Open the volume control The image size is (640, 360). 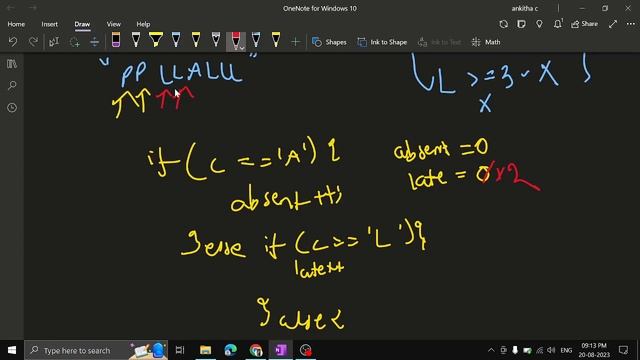pos(551,350)
